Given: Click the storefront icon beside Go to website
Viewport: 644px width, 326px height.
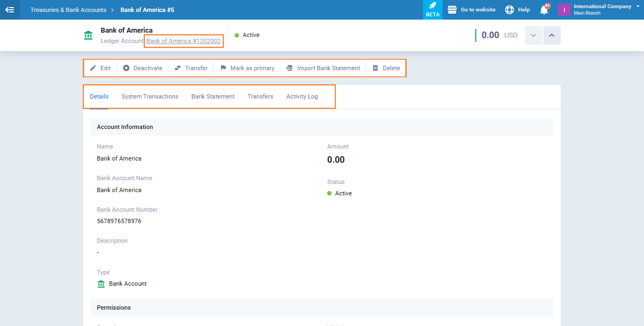Looking at the screenshot, I should [452, 9].
